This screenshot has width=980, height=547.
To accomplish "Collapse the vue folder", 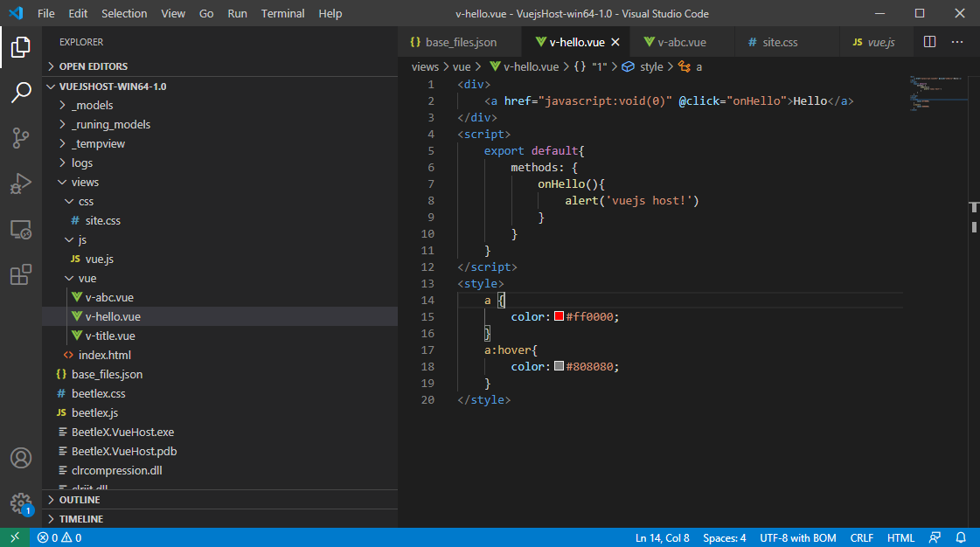I will tap(219, 279).
